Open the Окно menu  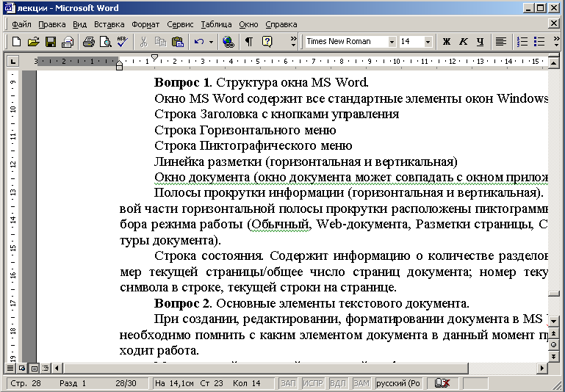pyautogui.click(x=248, y=24)
